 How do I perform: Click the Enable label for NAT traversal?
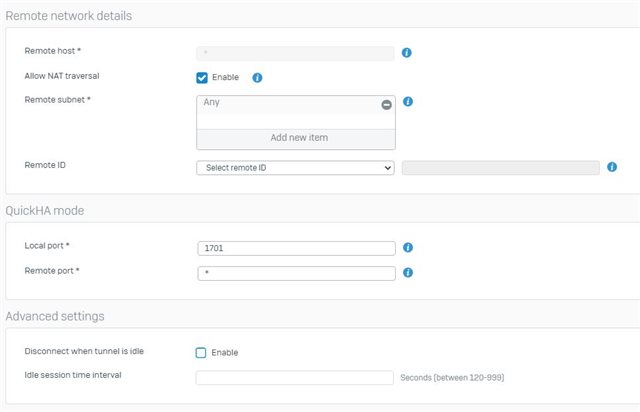[225, 77]
